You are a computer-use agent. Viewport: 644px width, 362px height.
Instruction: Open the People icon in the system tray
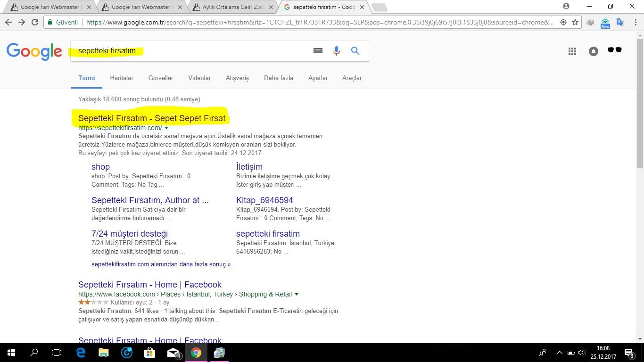pyautogui.click(x=543, y=353)
